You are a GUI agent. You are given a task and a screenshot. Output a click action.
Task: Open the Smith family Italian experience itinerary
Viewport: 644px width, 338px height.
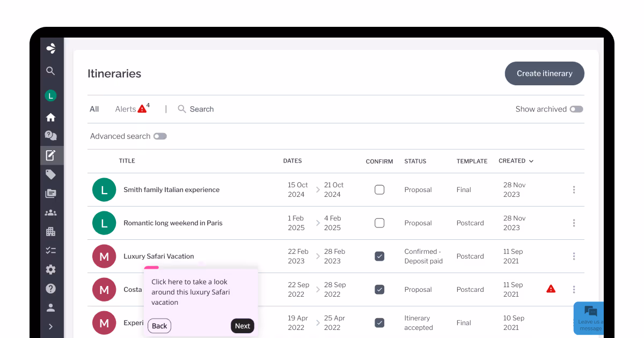pos(172,190)
